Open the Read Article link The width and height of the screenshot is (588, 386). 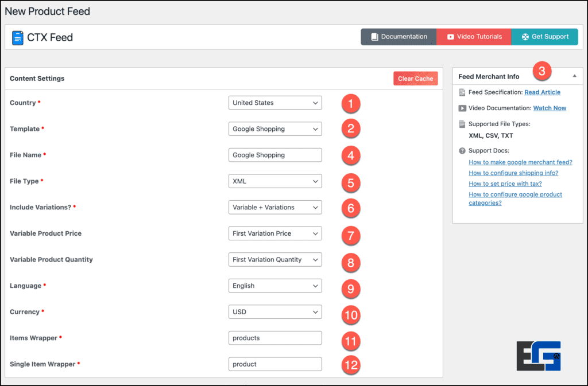[542, 92]
